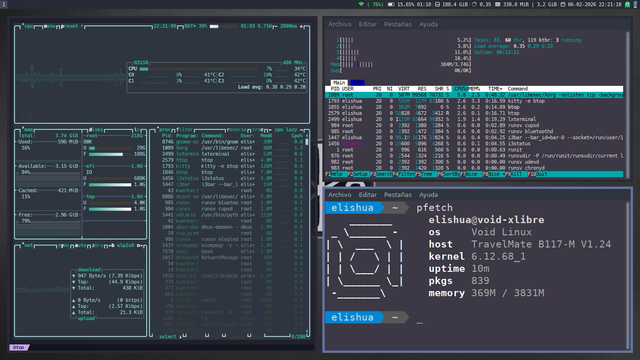Click F3 Search in the htop footer
This screenshot has height=360, width=640.
382,174
